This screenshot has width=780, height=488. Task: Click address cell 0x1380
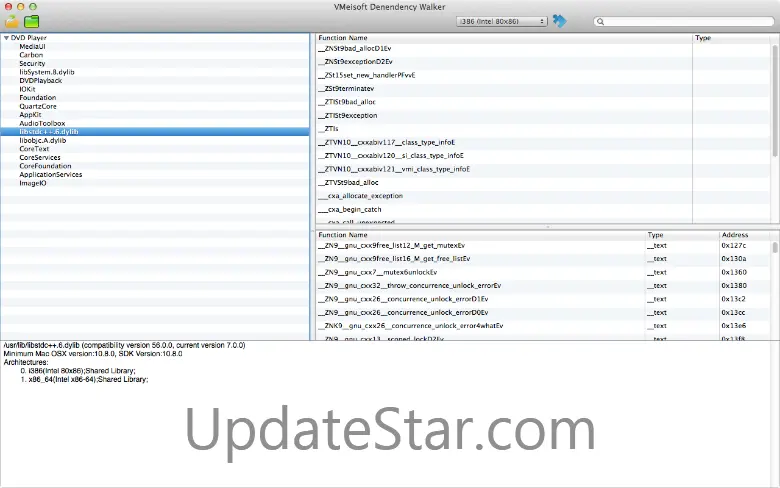pos(734,286)
